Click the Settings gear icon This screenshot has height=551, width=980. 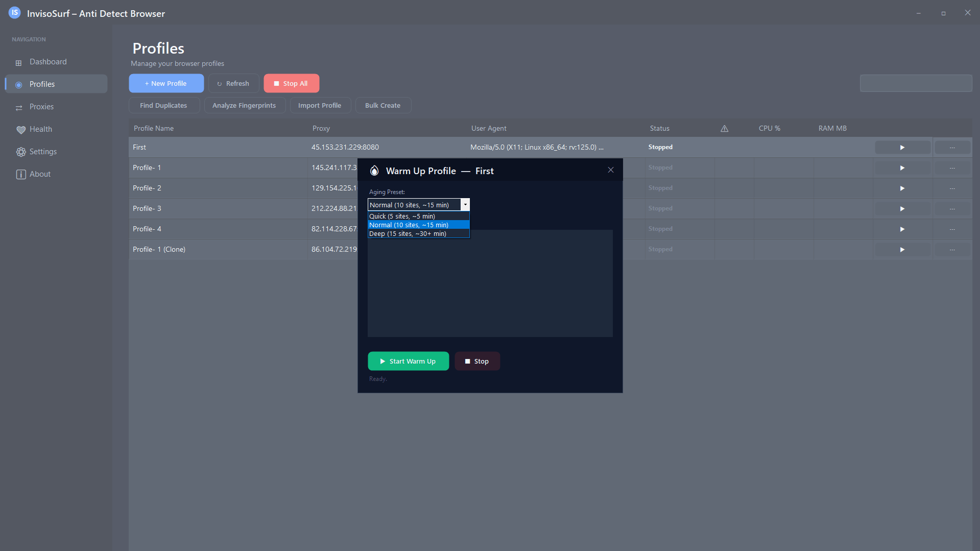point(21,152)
